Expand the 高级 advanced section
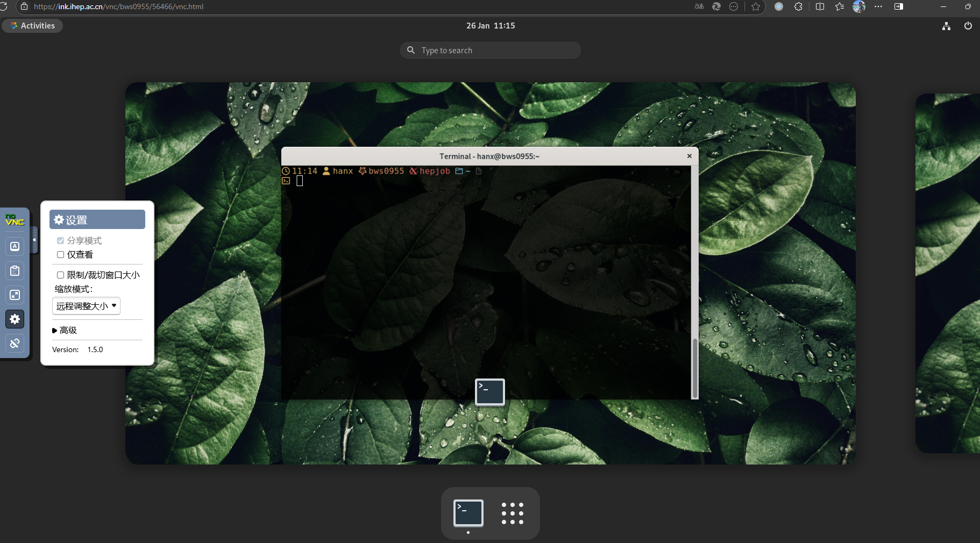The width and height of the screenshot is (980, 543). [65, 330]
